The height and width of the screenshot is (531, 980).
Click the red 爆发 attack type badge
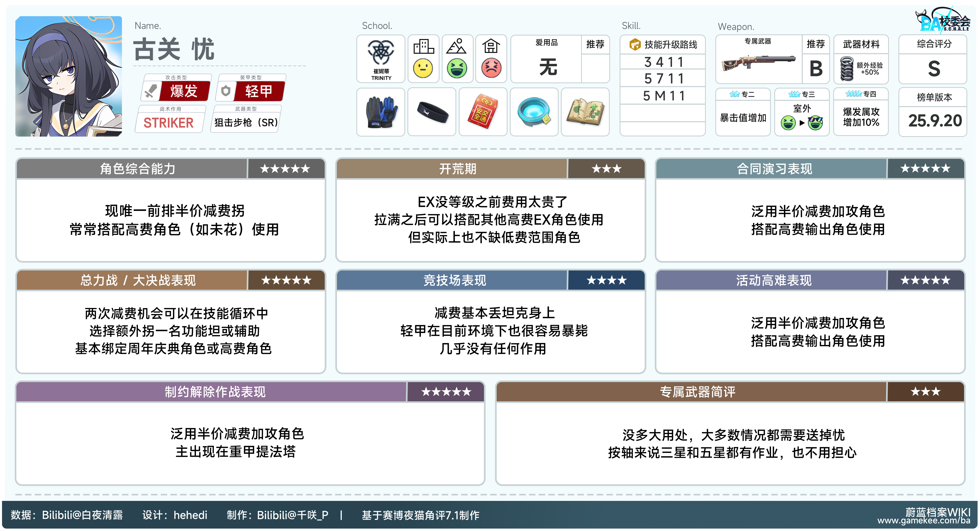tap(184, 91)
